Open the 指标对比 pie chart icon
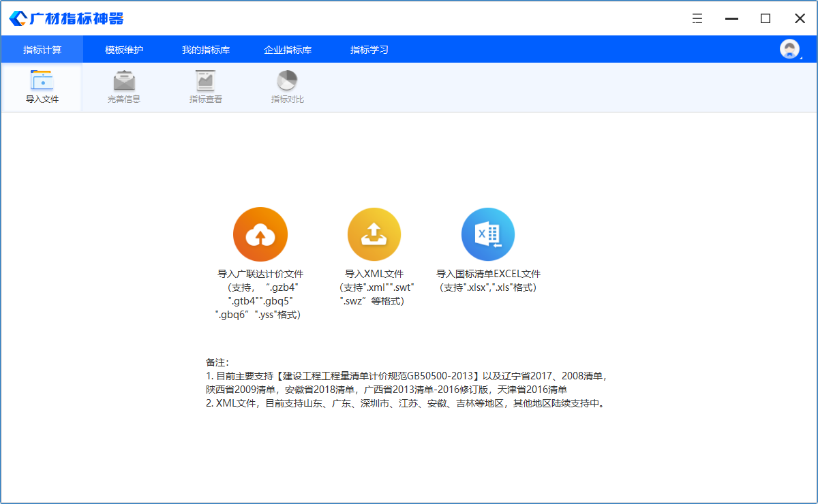This screenshot has height=504, width=818. (287, 81)
